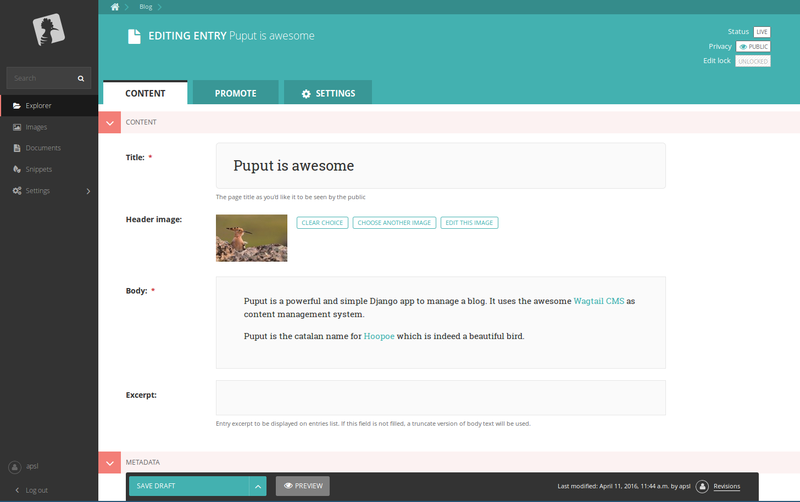Open Explorer from the sidebar
Viewport: 800px width, 502px height.
point(39,105)
